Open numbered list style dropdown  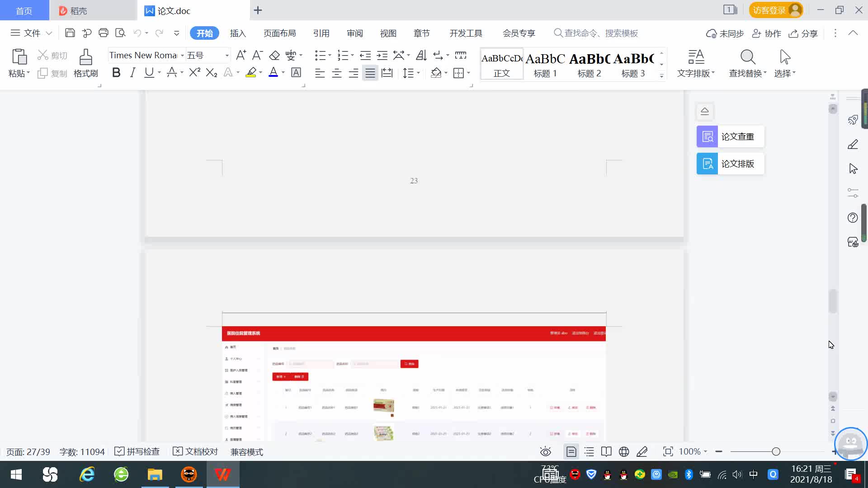click(352, 55)
